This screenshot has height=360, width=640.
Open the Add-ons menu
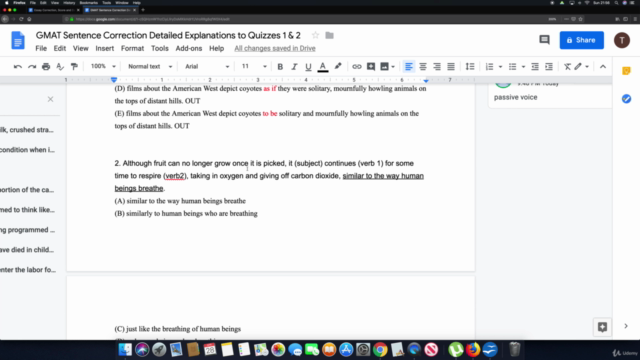pos(189,48)
